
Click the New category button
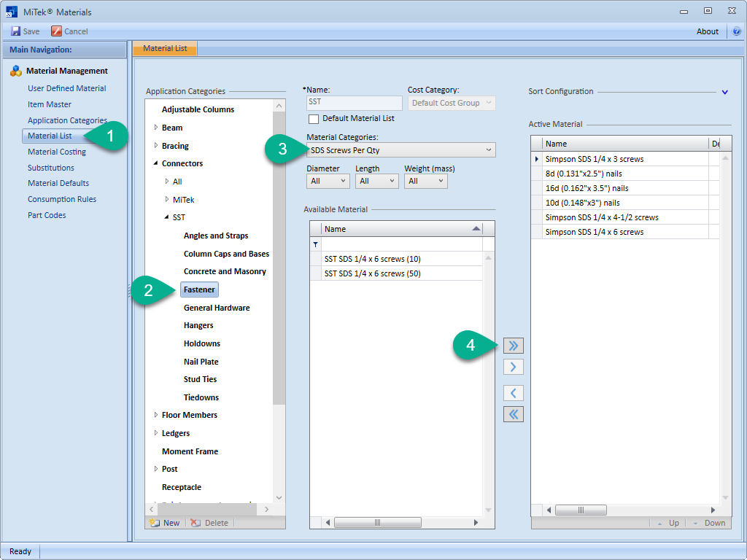coord(164,523)
